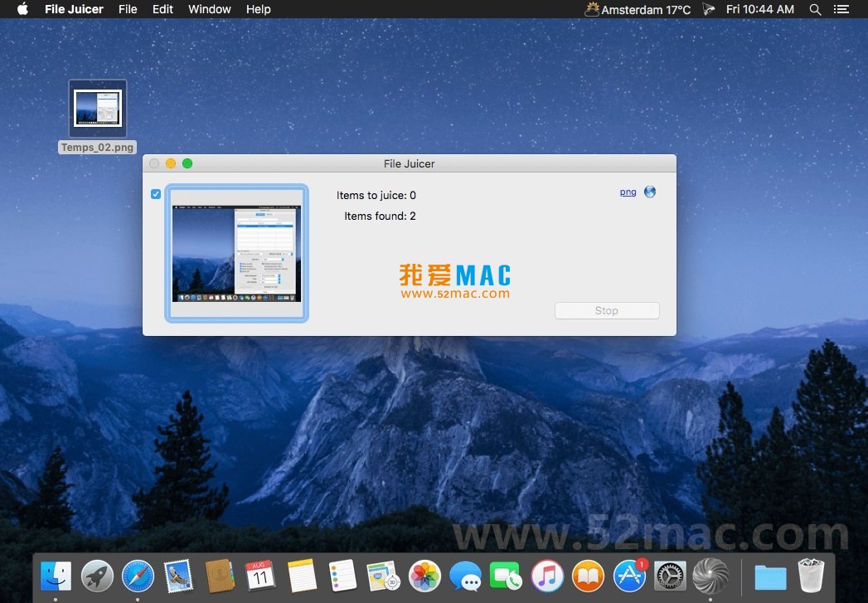Open System Preferences gear in the Dock
The height and width of the screenshot is (603, 868).
pyautogui.click(x=670, y=576)
